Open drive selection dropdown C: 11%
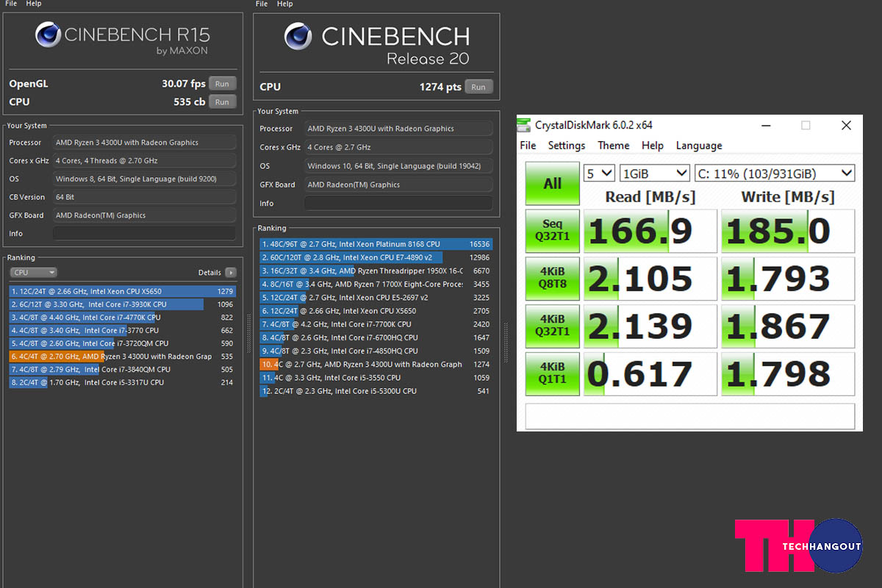882x588 pixels. click(x=775, y=173)
